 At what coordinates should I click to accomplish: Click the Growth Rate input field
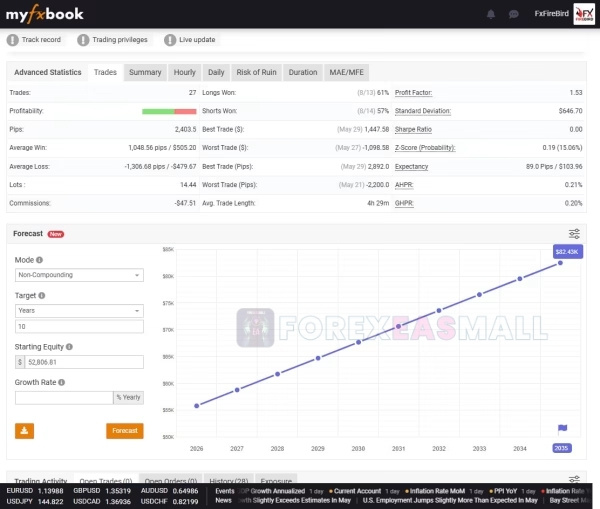click(63, 397)
